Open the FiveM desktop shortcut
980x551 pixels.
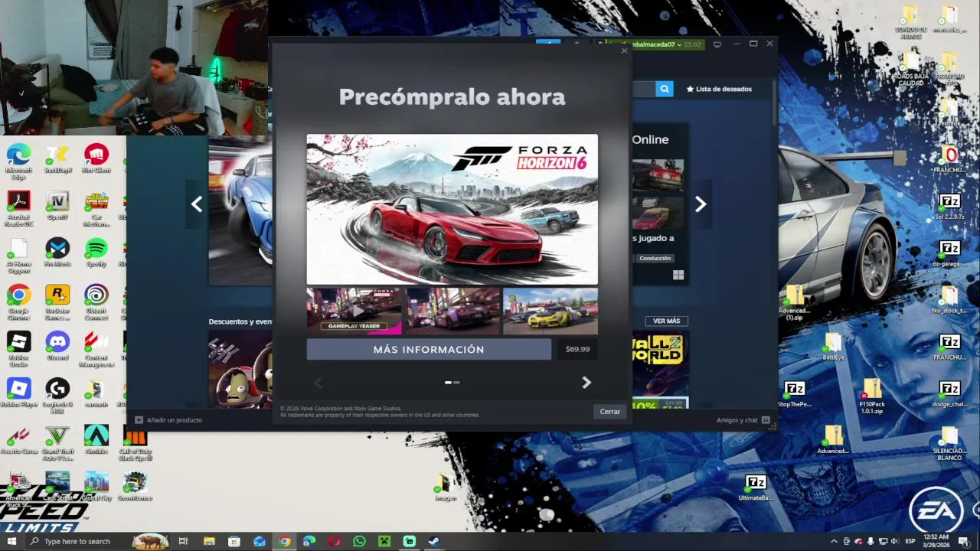coord(57,253)
